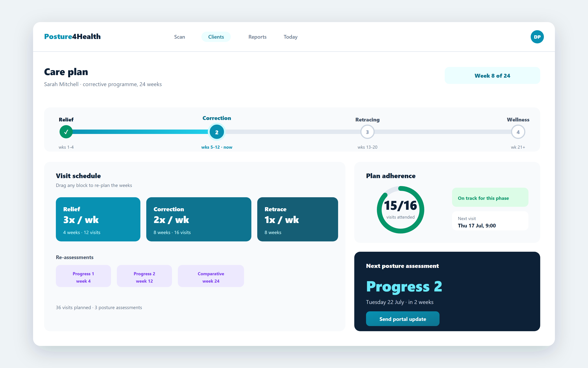Screen dimensions: 588x368
Task: Click the Send portal update button
Action: click(x=403, y=319)
